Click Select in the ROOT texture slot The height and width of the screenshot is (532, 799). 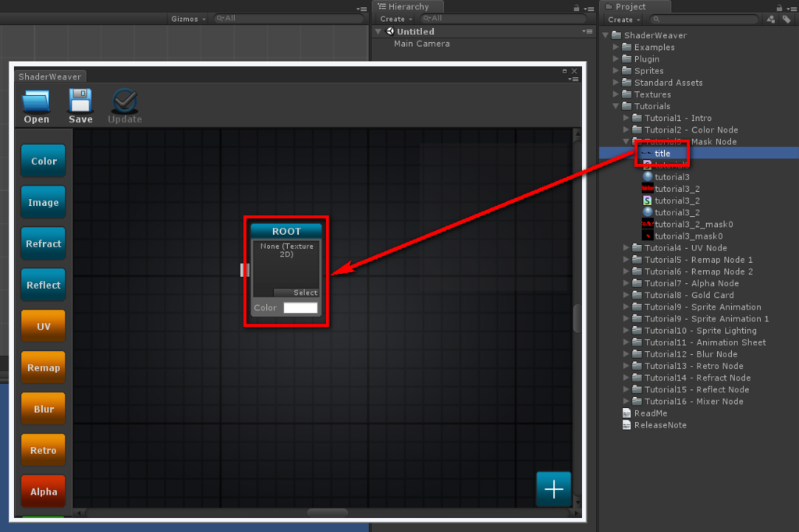click(296, 293)
